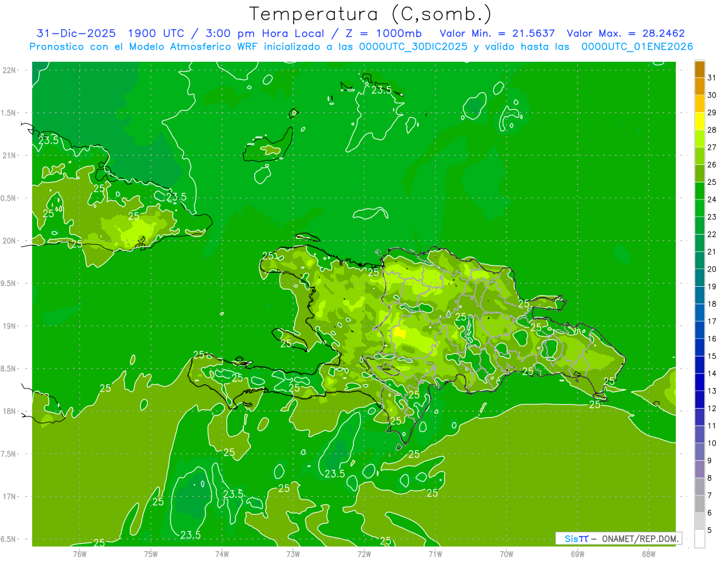The image size is (728, 562).
Task: Click the '20N' latitude axis label
Action: tap(10, 241)
